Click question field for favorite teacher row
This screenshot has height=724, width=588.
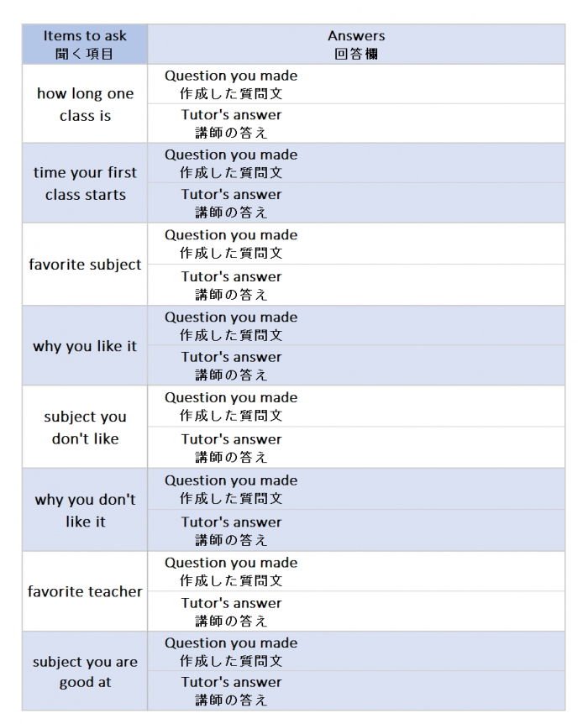(428, 571)
